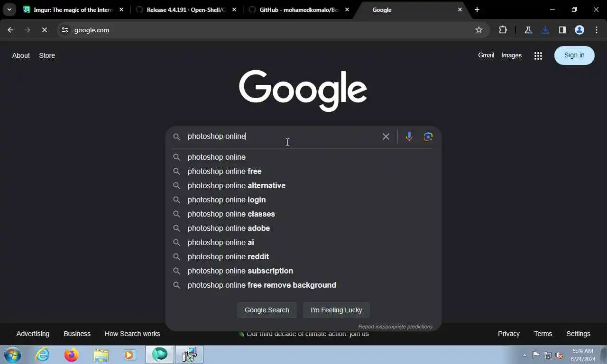Open the Chrome profile avatar
Viewport: 607px width, 364px height.
(x=579, y=30)
